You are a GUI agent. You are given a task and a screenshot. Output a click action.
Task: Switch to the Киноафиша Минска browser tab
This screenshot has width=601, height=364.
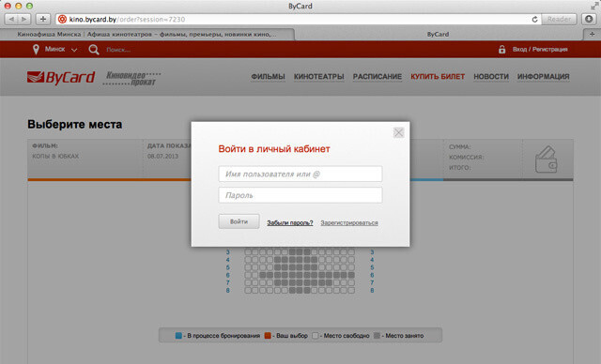tap(147, 34)
